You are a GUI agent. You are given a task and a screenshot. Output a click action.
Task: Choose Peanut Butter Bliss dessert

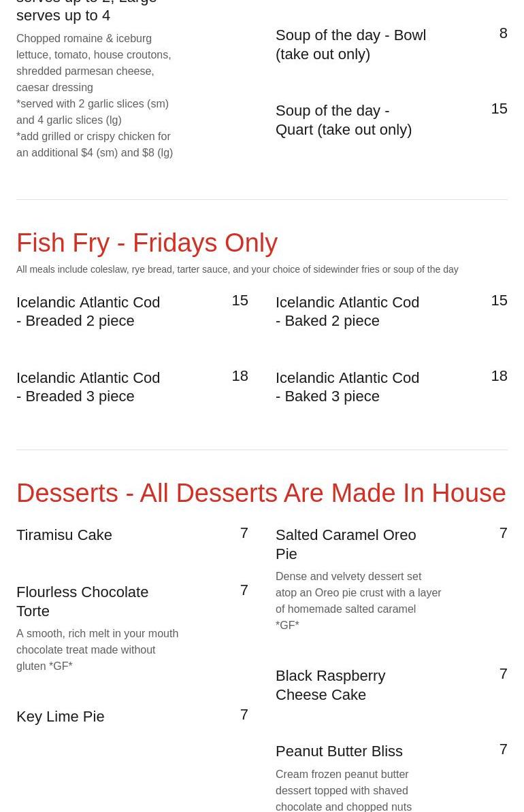click(339, 751)
